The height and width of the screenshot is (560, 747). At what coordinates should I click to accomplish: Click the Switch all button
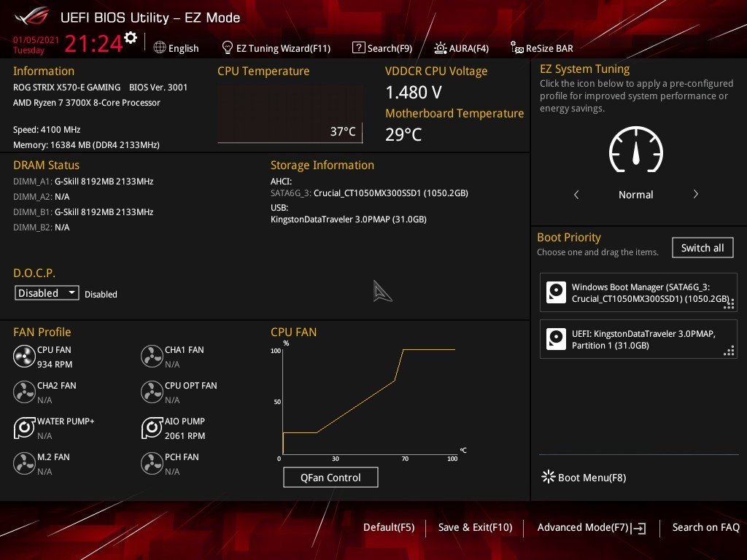point(703,248)
